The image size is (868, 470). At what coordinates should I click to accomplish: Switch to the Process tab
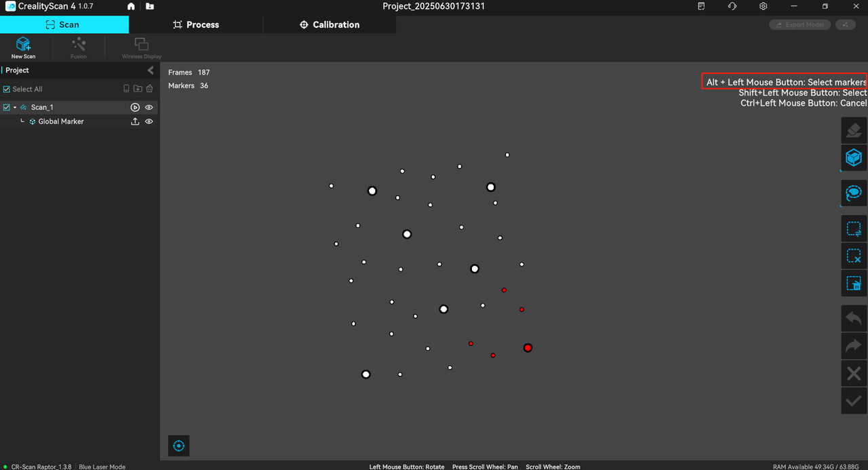coord(196,24)
